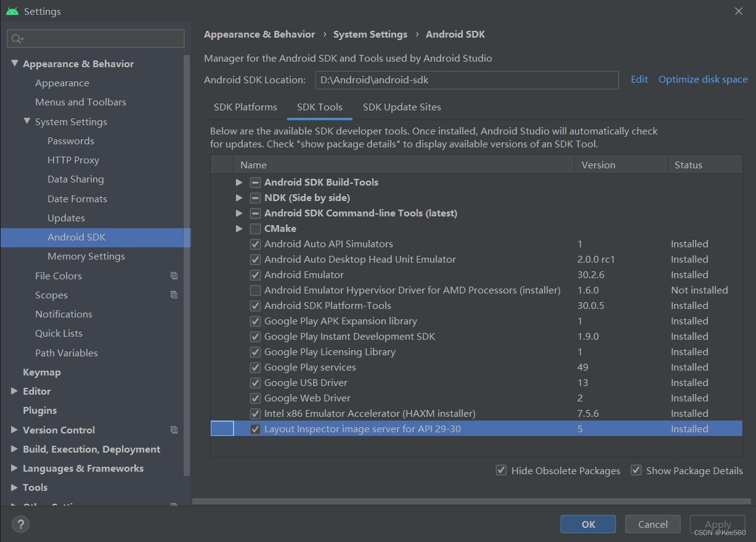Select Memory Settings item
Viewport: 756px width, 542px height.
(86, 257)
